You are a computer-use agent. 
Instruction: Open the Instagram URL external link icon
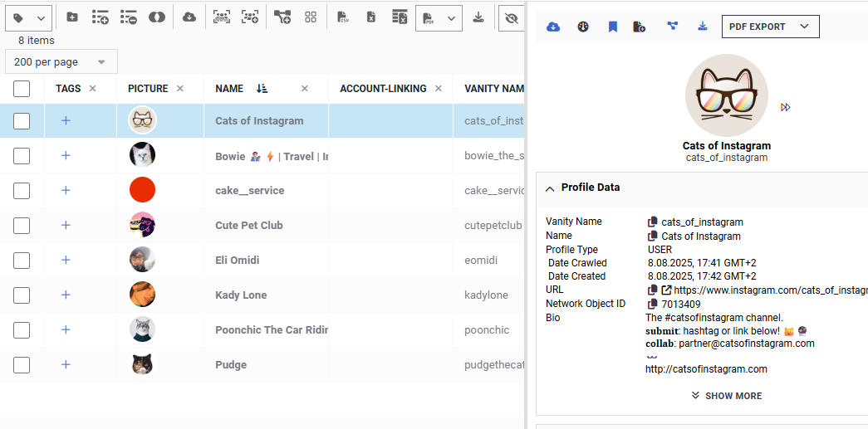pyautogui.click(x=666, y=290)
